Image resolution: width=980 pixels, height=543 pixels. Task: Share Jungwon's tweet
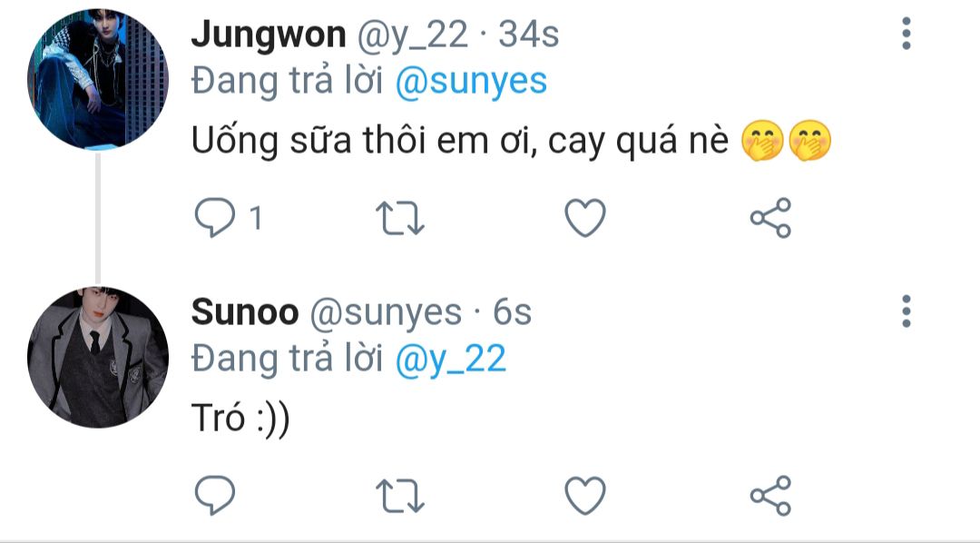pyautogui.click(x=770, y=218)
